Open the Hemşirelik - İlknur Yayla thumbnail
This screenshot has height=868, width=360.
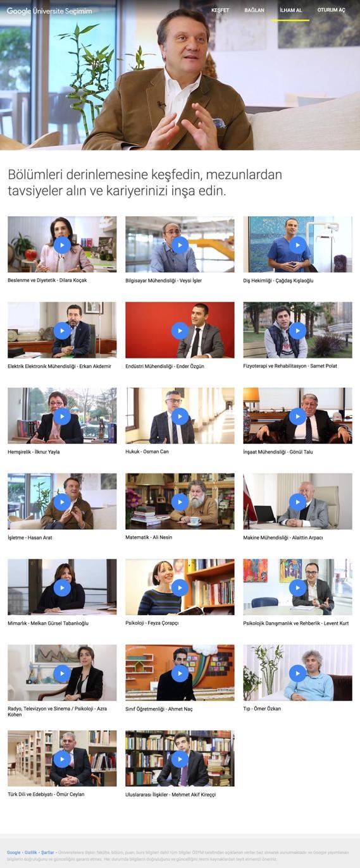click(62, 415)
